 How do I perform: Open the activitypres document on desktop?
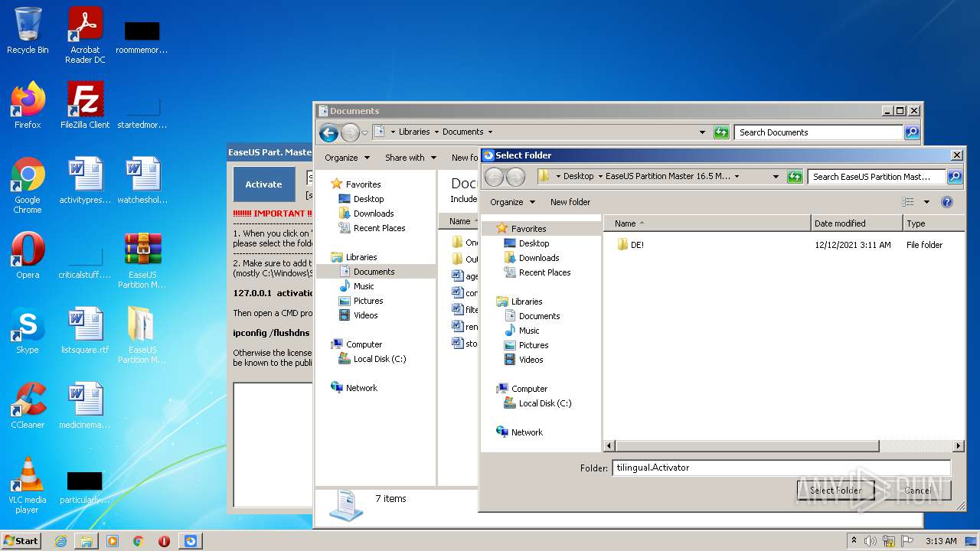coord(85,181)
